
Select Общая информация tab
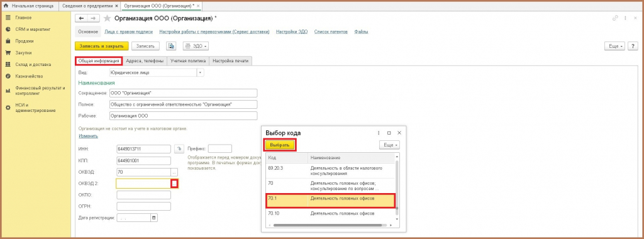99,61
